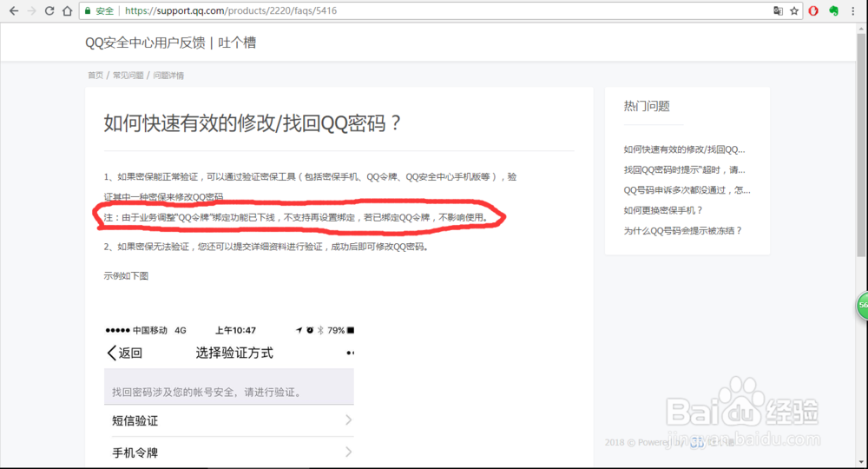This screenshot has height=469, width=868.
Task: Open the translate page icon in address bar
Action: [x=778, y=10]
